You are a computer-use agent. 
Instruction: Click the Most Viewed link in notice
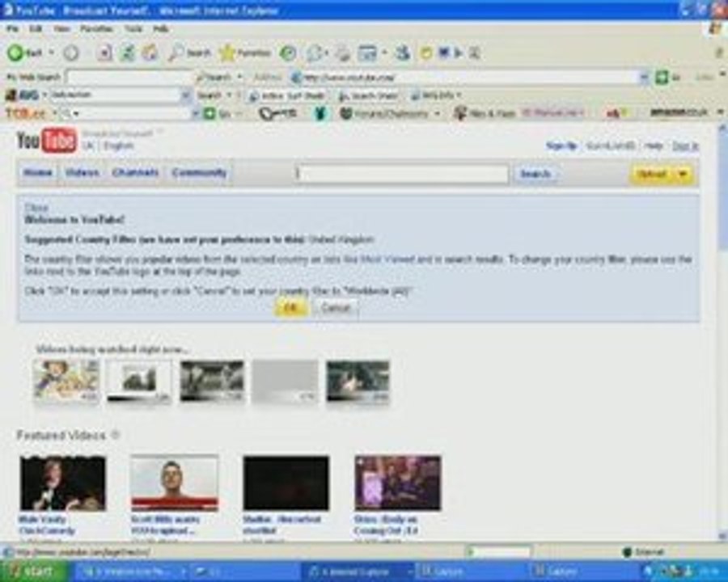click(x=387, y=259)
